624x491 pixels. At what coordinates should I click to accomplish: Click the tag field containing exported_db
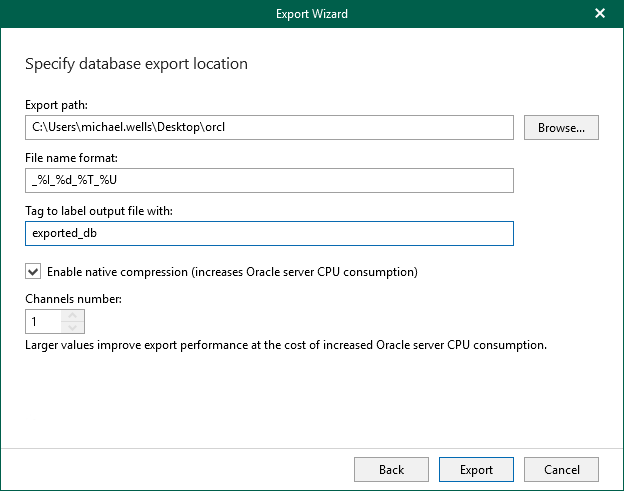(x=269, y=233)
